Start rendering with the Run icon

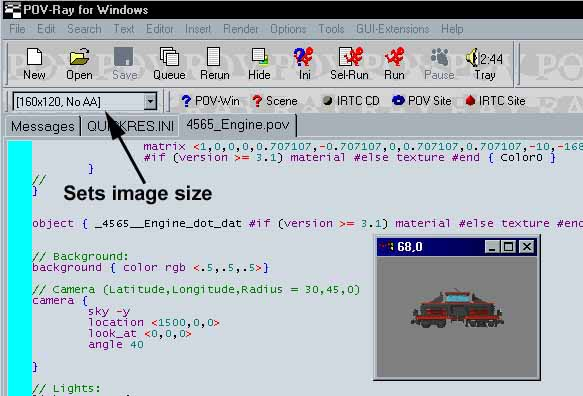394,64
